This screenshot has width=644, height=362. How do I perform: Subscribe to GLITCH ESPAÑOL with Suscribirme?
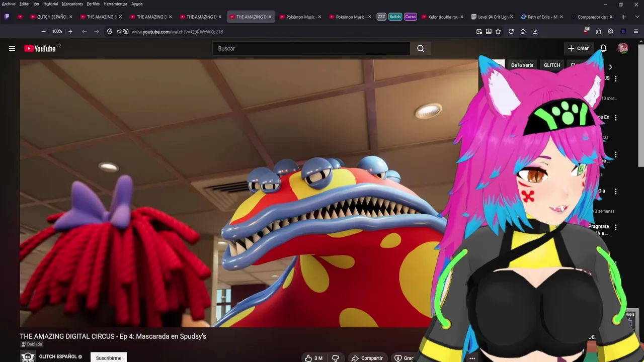(109, 358)
